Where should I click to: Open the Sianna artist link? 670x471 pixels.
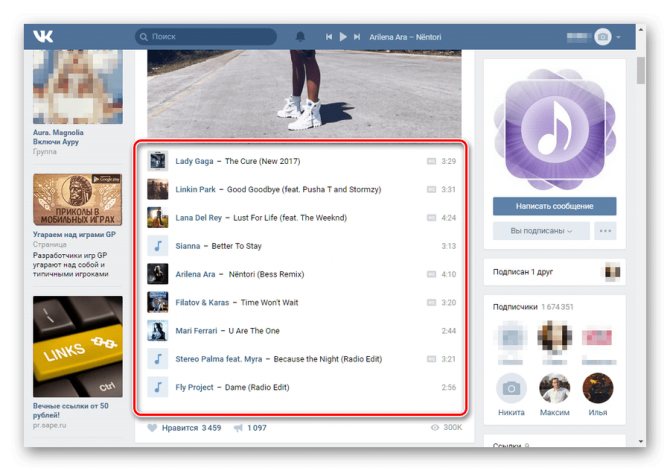[188, 246]
